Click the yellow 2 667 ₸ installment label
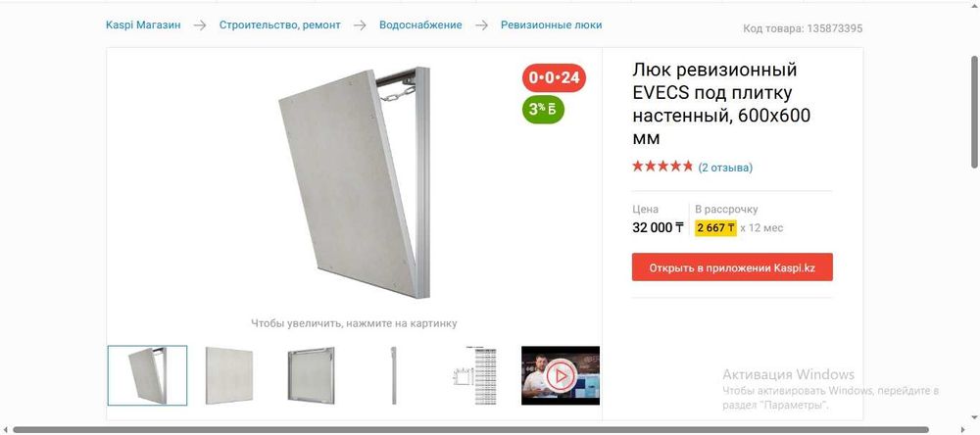 point(715,228)
